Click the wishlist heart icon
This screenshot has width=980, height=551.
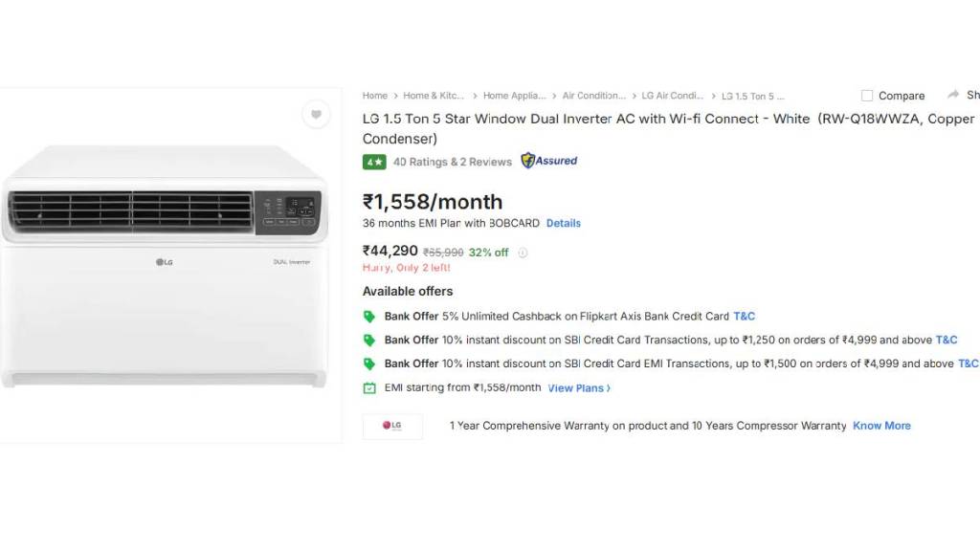click(x=316, y=115)
